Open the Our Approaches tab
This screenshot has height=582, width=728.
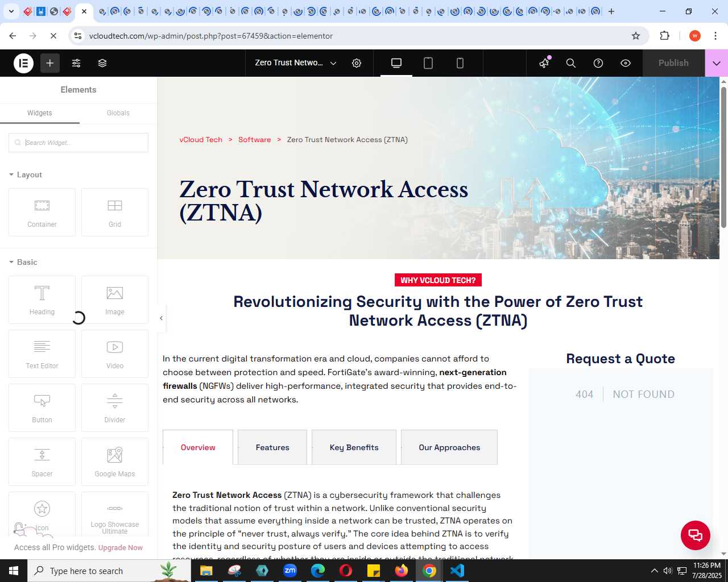[449, 447]
